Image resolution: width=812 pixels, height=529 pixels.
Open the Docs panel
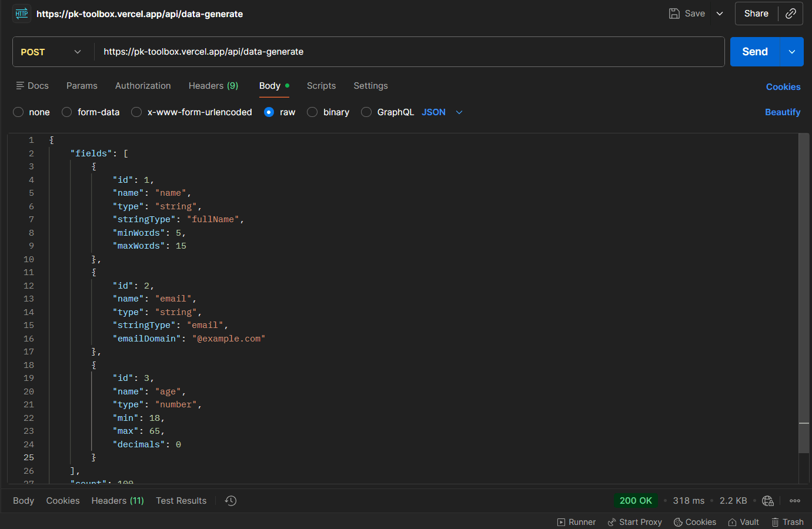[32, 86]
